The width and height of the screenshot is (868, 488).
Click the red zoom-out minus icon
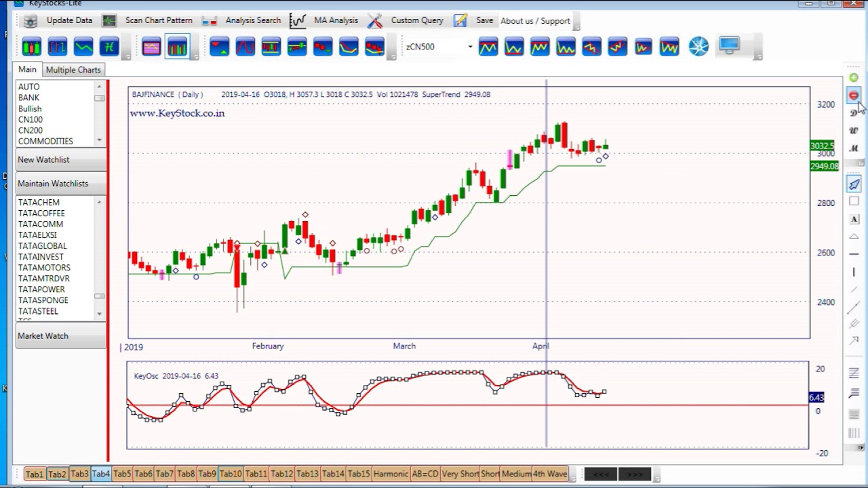coord(854,96)
